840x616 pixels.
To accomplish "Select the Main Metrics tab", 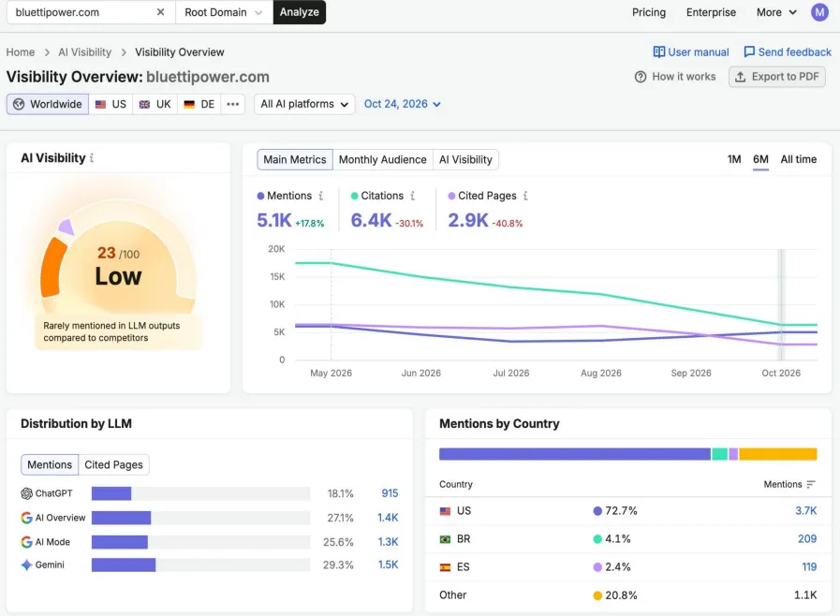I will click(x=295, y=160).
